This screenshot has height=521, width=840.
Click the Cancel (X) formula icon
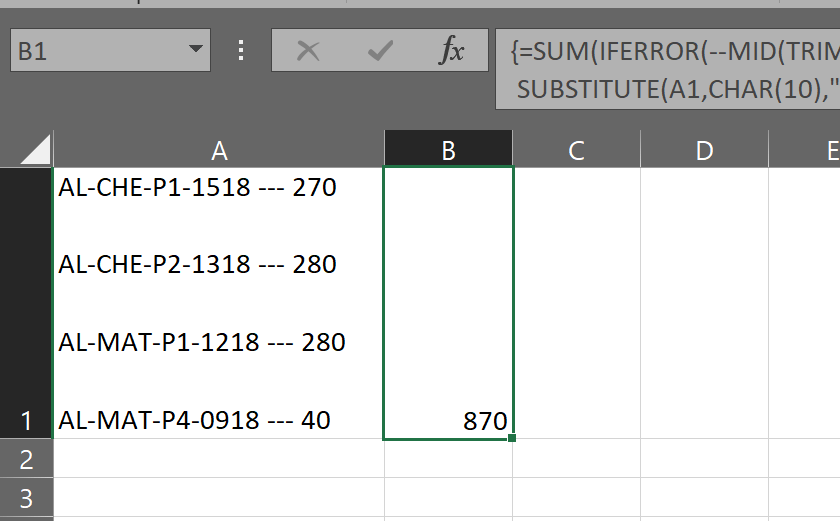pos(308,51)
